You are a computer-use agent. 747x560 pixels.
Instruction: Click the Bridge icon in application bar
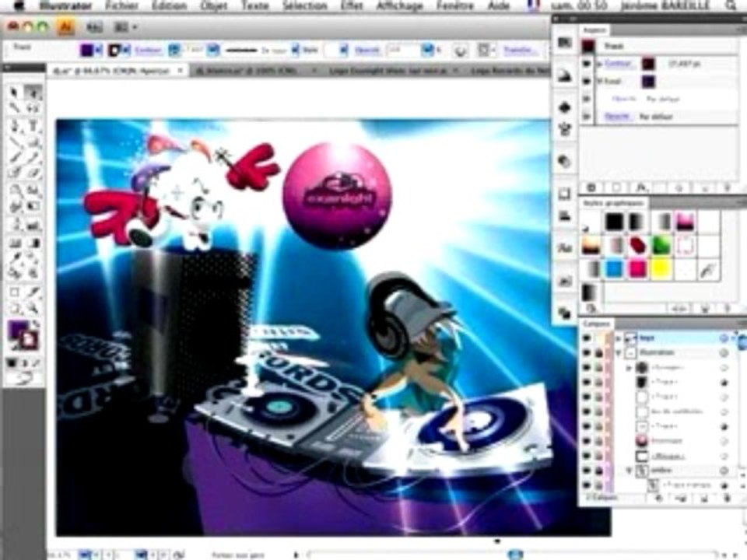pyautogui.click(x=94, y=28)
